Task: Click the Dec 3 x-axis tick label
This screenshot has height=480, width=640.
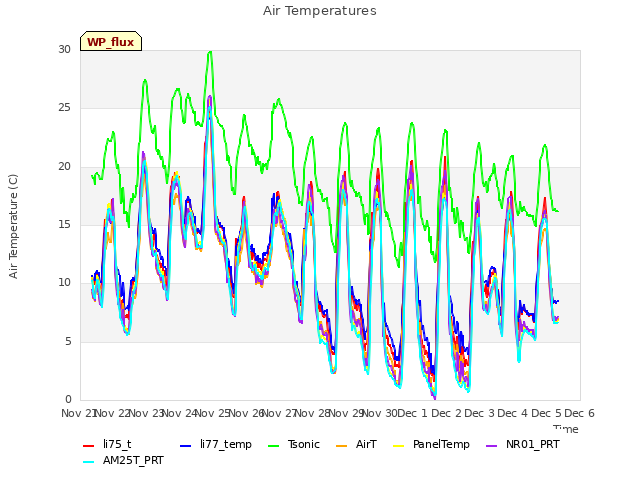Action: coord(480,413)
